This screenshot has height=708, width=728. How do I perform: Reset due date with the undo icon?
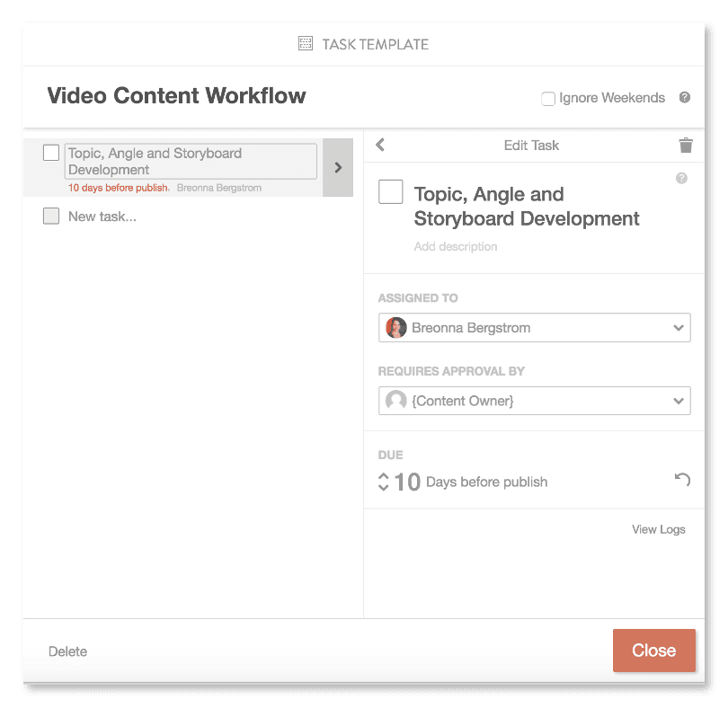point(682,480)
